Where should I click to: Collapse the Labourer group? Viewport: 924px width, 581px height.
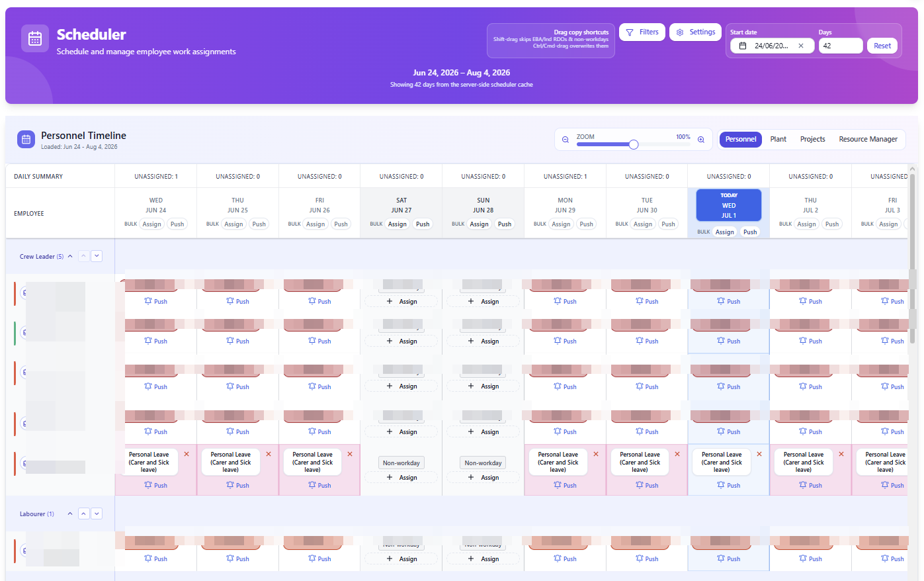click(x=70, y=514)
